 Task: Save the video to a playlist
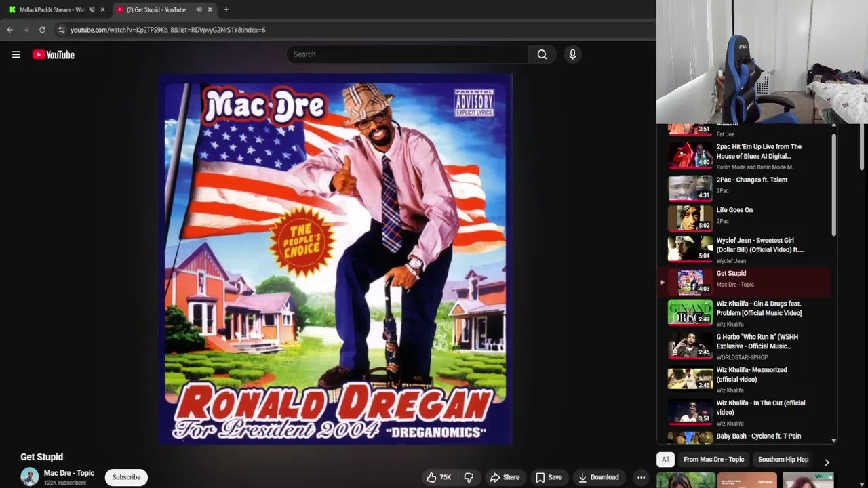pos(549,477)
